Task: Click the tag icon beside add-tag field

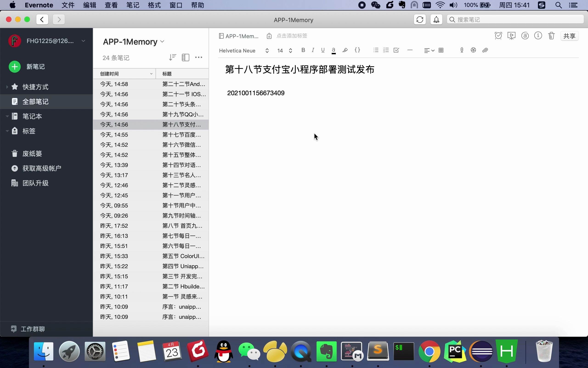Action: click(269, 36)
